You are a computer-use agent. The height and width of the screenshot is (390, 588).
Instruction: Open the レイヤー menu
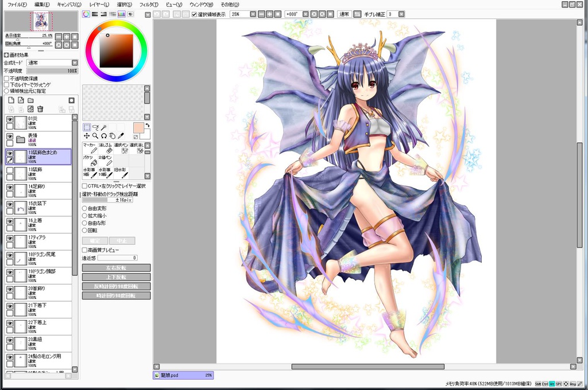(x=99, y=5)
